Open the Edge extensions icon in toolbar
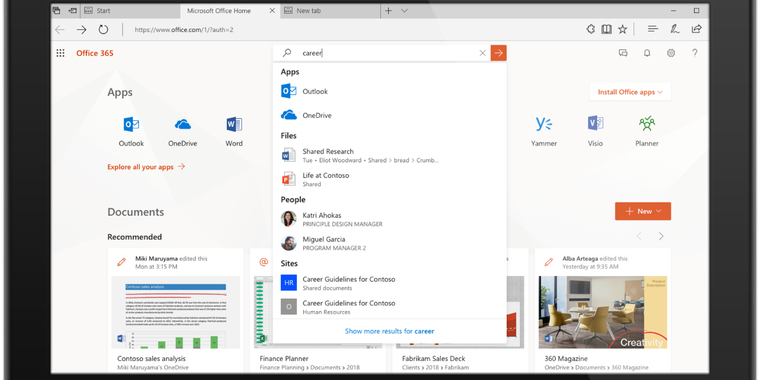 click(x=590, y=29)
